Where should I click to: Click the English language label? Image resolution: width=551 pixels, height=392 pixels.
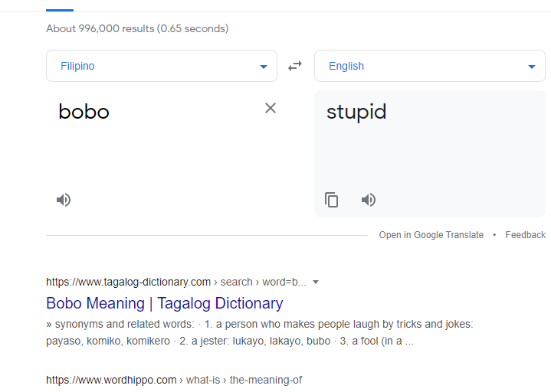[x=346, y=66]
